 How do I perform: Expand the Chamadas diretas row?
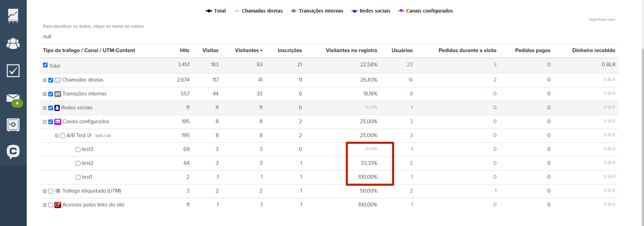(45, 80)
